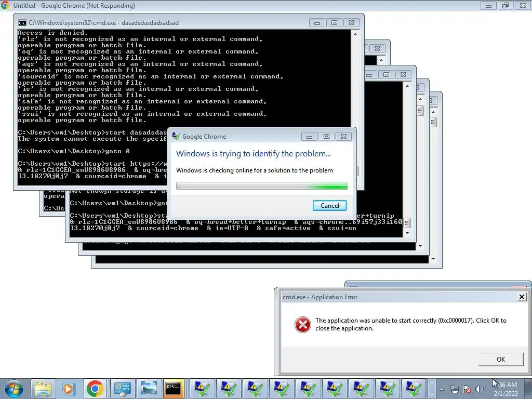Image resolution: width=532 pixels, height=399 pixels.
Task: Maximize the Google Chrome problem dialog
Action: tap(326, 137)
